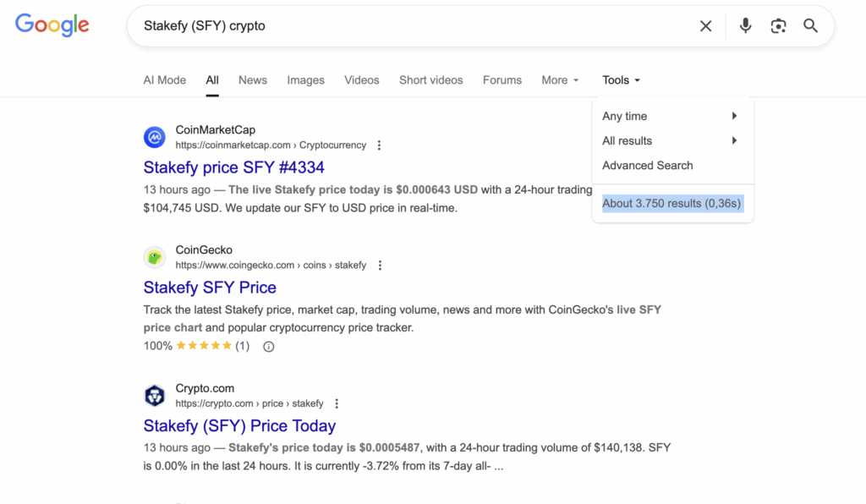866x504 pixels.
Task: Expand the All results filter
Action: pyautogui.click(x=670, y=140)
